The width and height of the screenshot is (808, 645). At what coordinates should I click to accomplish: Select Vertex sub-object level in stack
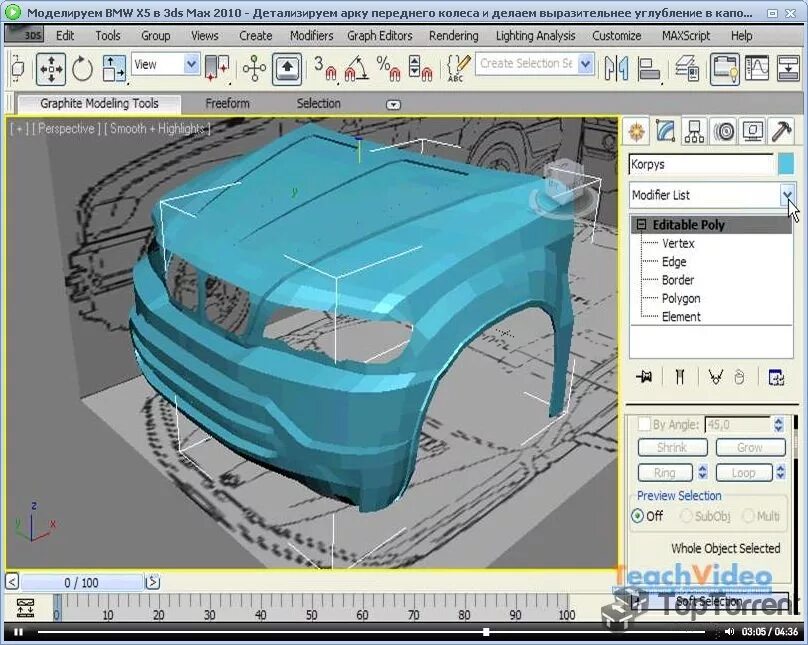(678, 243)
